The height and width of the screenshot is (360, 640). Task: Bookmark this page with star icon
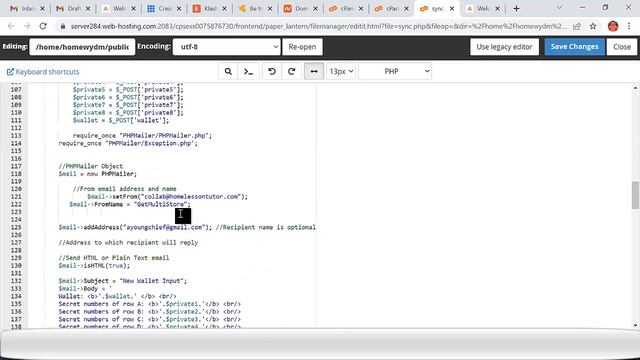(x=593, y=26)
